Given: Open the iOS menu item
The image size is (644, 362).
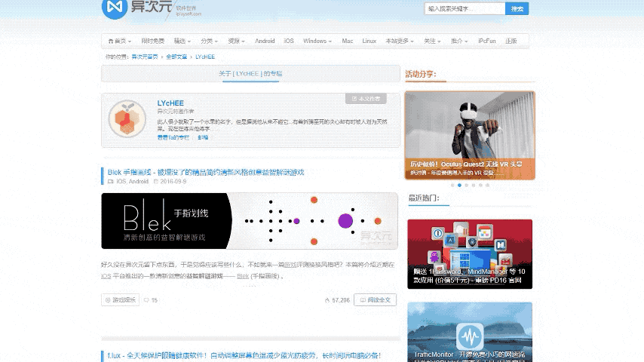Looking at the screenshot, I should (x=289, y=41).
